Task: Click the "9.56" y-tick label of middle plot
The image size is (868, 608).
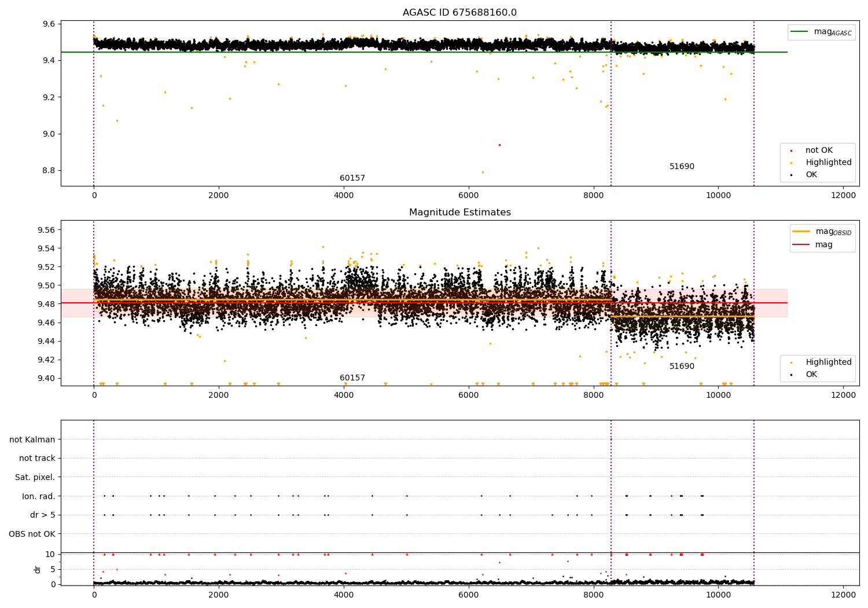Action: coord(47,230)
